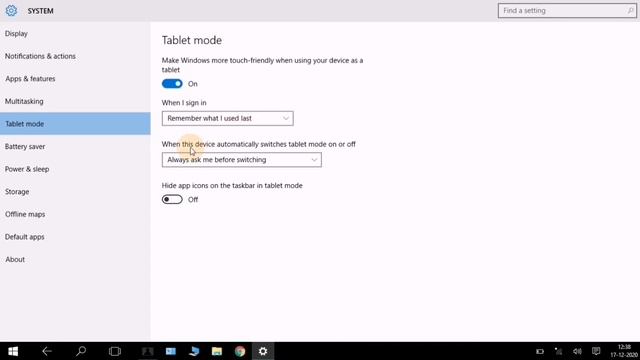Click 'Make Windows more touch-friendly' description
Image resolution: width=640 pixels, height=360 pixels.
click(262, 65)
